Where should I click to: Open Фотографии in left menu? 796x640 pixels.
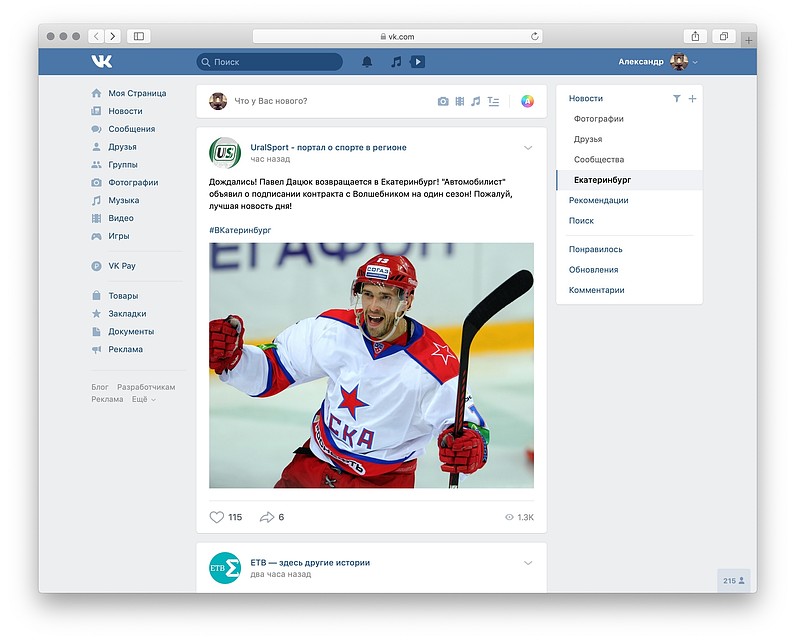click(x=125, y=182)
